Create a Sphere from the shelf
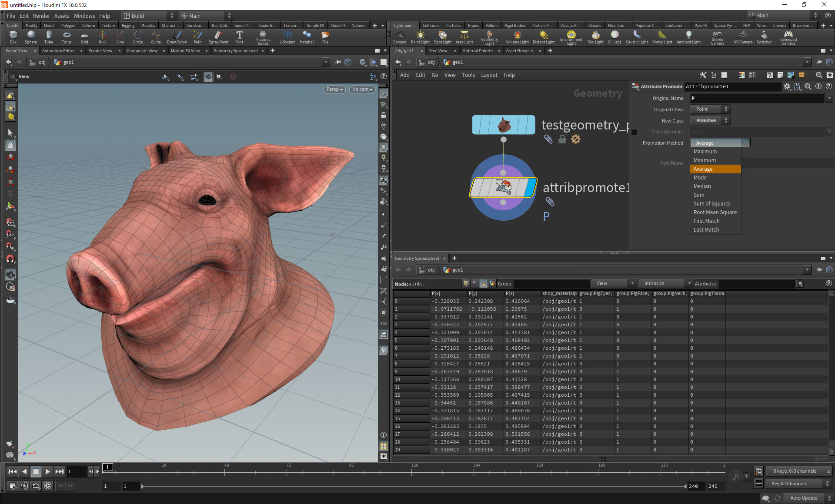 [31, 37]
